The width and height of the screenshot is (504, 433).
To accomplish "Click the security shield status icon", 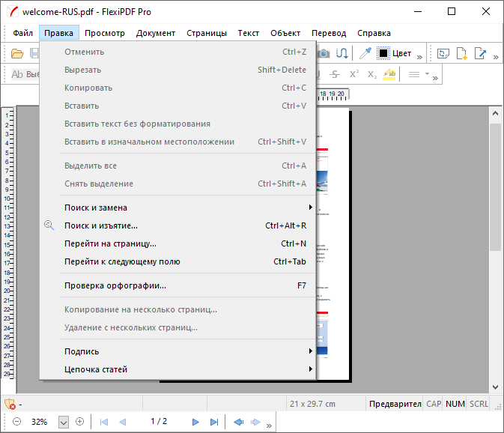I will tap(10, 404).
